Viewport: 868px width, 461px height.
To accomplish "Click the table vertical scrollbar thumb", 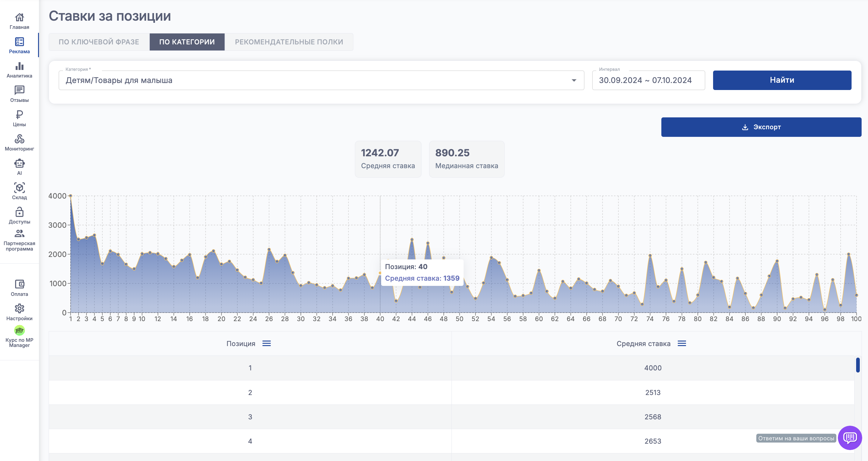I will (x=858, y=365).
